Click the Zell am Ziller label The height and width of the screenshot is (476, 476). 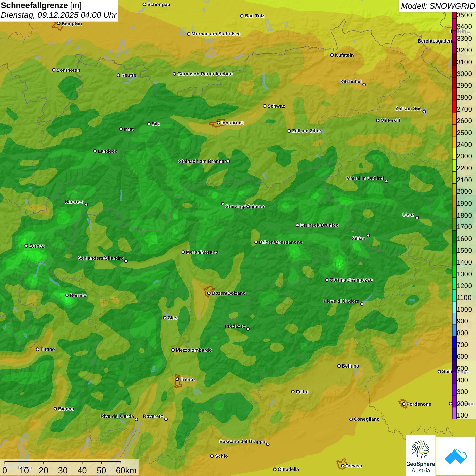pyautogui.click(x=307, y=131)
